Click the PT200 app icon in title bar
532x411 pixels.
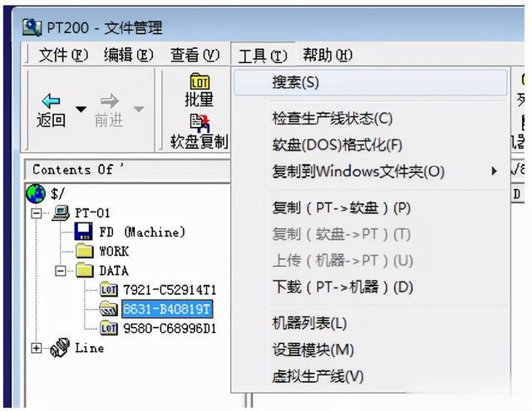(32, 27)
